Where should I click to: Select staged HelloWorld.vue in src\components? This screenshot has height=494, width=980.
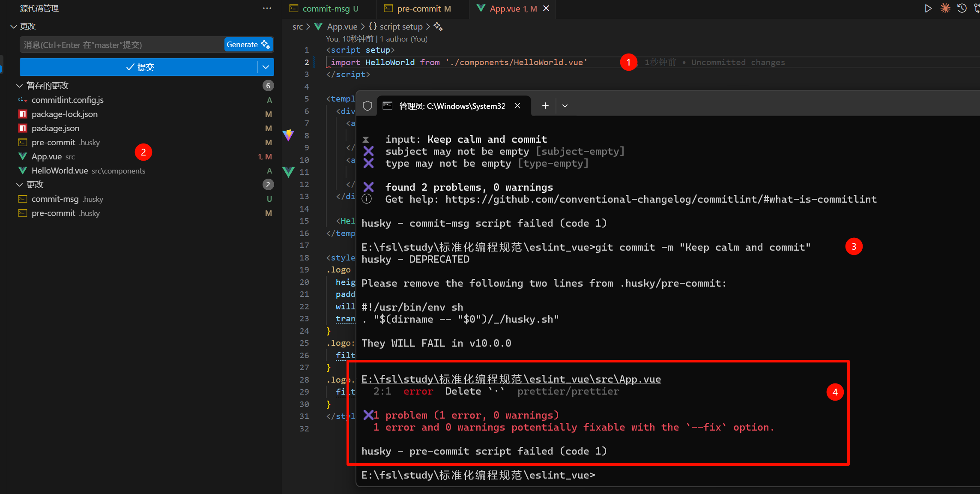coord(60,171)
